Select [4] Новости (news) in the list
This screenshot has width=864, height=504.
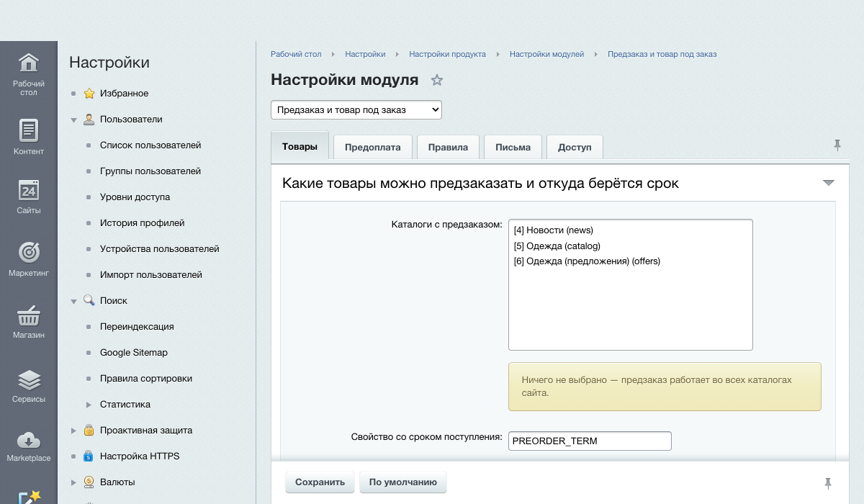(630, 230)
